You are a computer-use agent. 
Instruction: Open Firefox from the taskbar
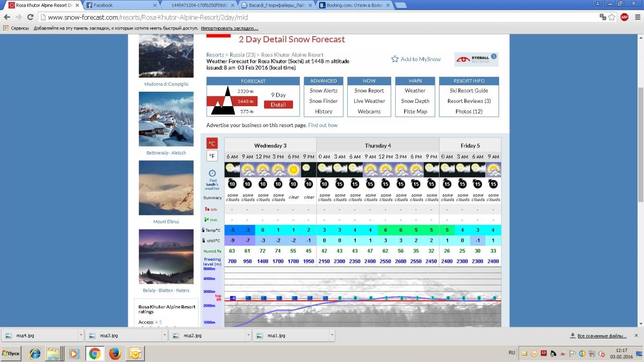pos(114,354)
